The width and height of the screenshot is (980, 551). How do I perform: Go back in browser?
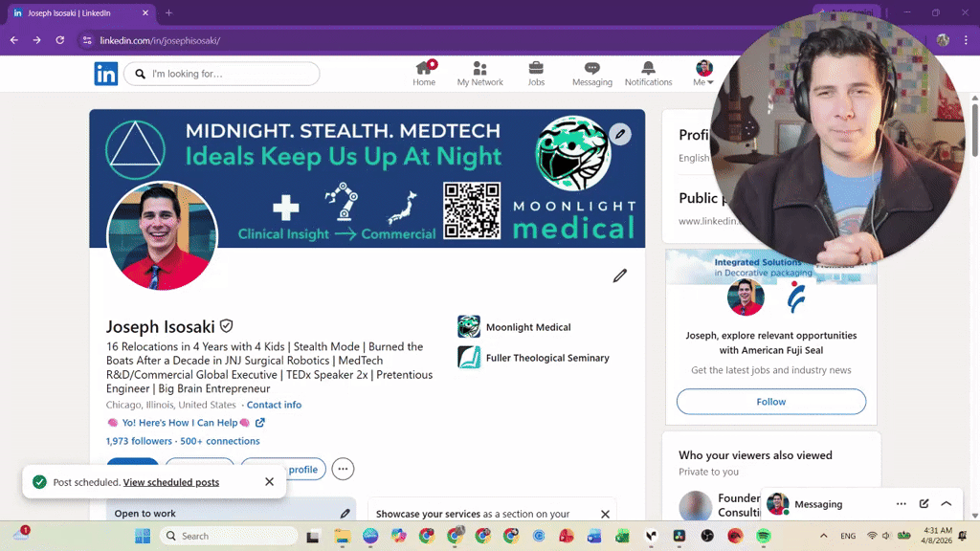14,40
